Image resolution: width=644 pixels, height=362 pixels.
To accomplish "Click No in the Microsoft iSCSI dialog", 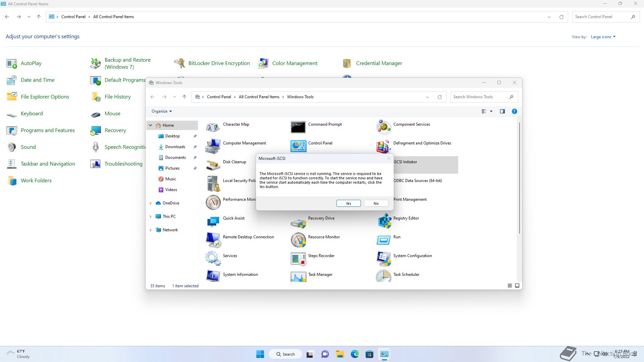I will [x=376, y=203].
